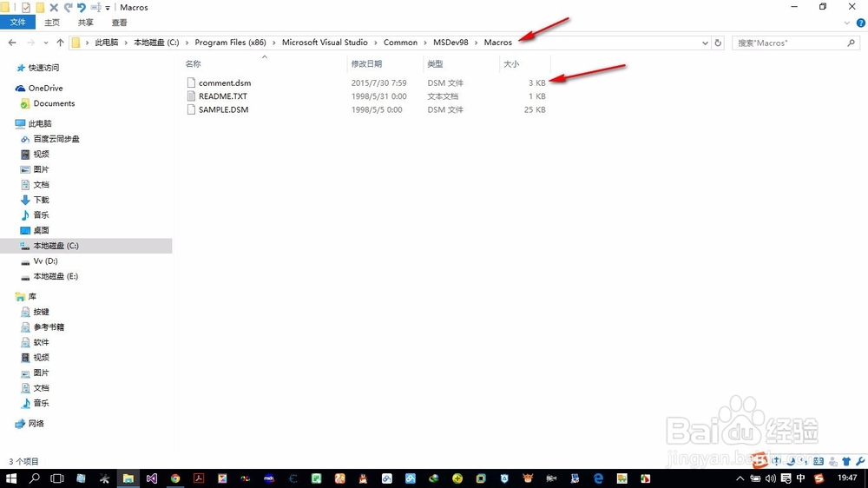The height and width of the screenshot is (488, 868).
Task: Expand the chevron after MSDev98 breadcrumb
Action: coord(476,43)
